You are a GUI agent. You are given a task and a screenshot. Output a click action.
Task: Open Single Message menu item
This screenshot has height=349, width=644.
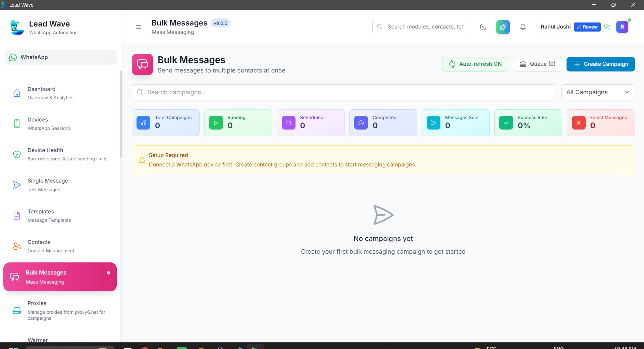pos(60,185)
